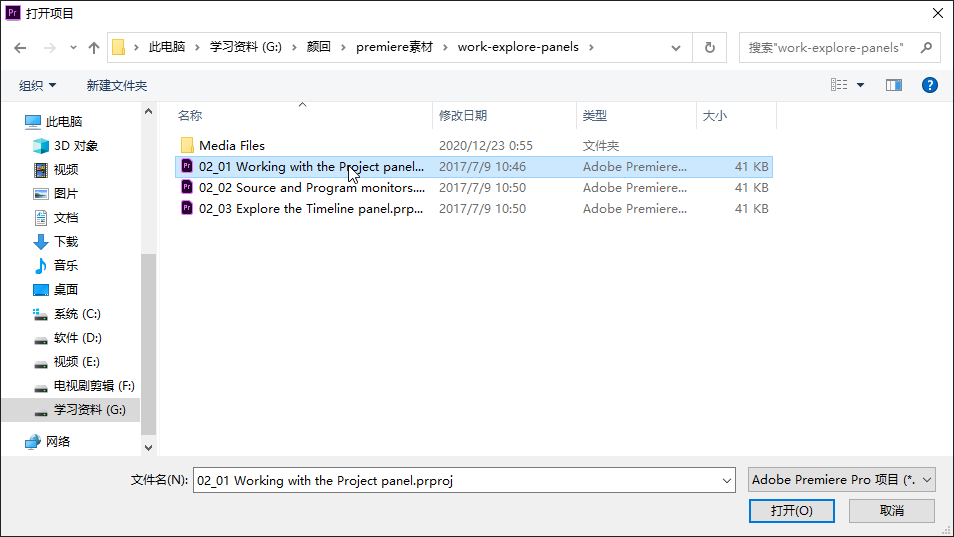Click the 文件夹 type cell of Media Files

(x=601, y=146)
